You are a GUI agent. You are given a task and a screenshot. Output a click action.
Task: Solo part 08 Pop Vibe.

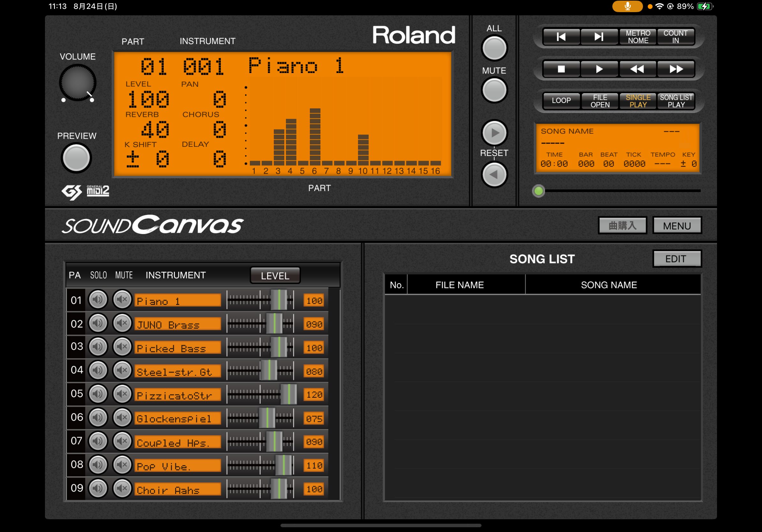click(98, 465)
